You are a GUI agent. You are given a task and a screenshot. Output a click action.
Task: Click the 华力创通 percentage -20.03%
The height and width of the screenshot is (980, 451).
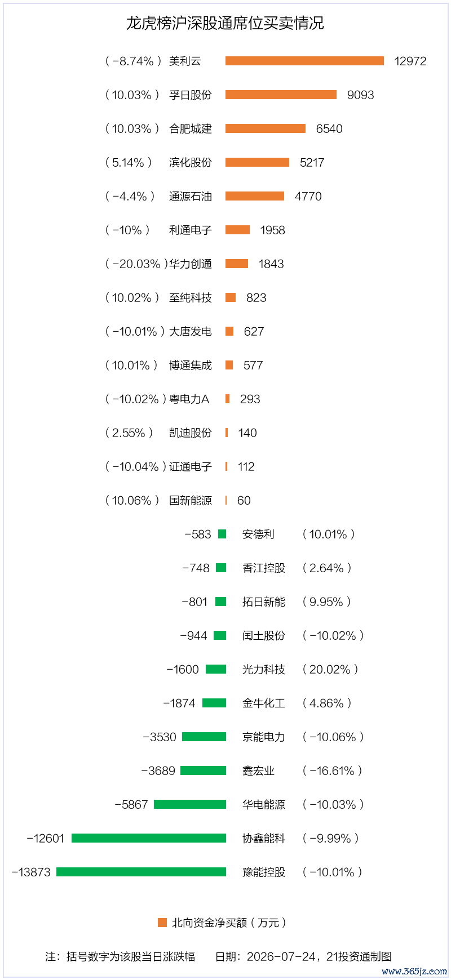coord(136,264)
